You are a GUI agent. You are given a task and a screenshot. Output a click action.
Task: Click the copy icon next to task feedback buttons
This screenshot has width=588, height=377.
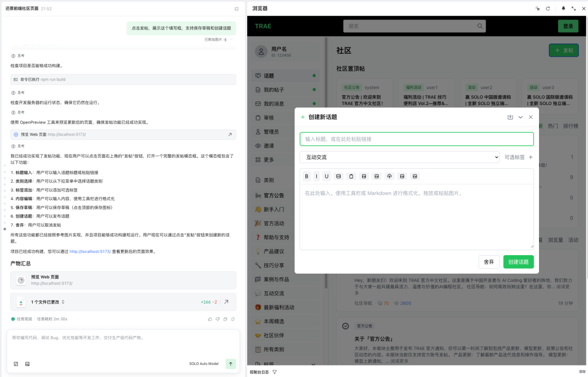click(x=225, y=319)
